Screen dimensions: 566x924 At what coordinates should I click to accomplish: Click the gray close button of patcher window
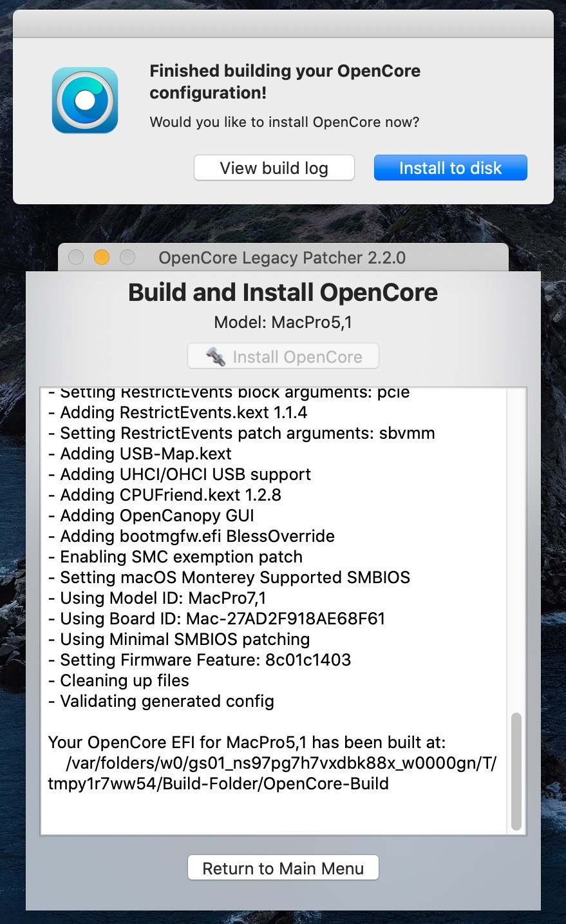[x=76, y=258]
